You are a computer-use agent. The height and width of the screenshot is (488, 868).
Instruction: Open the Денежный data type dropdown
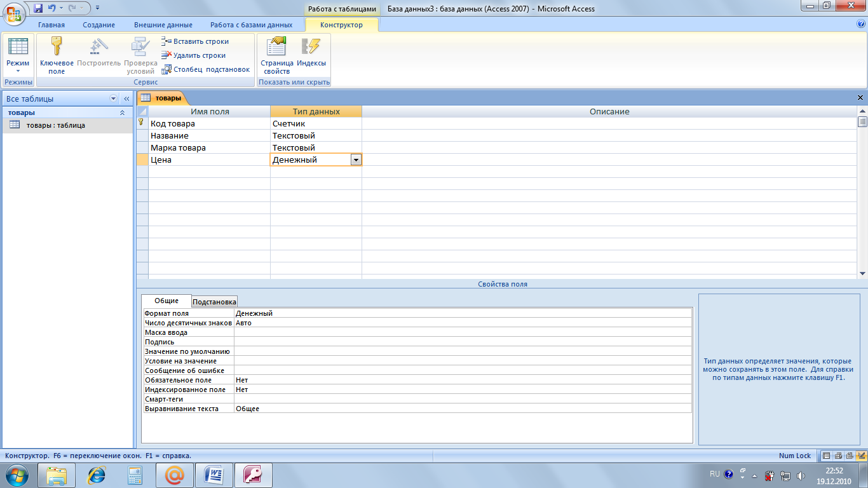tap(356, 160)
